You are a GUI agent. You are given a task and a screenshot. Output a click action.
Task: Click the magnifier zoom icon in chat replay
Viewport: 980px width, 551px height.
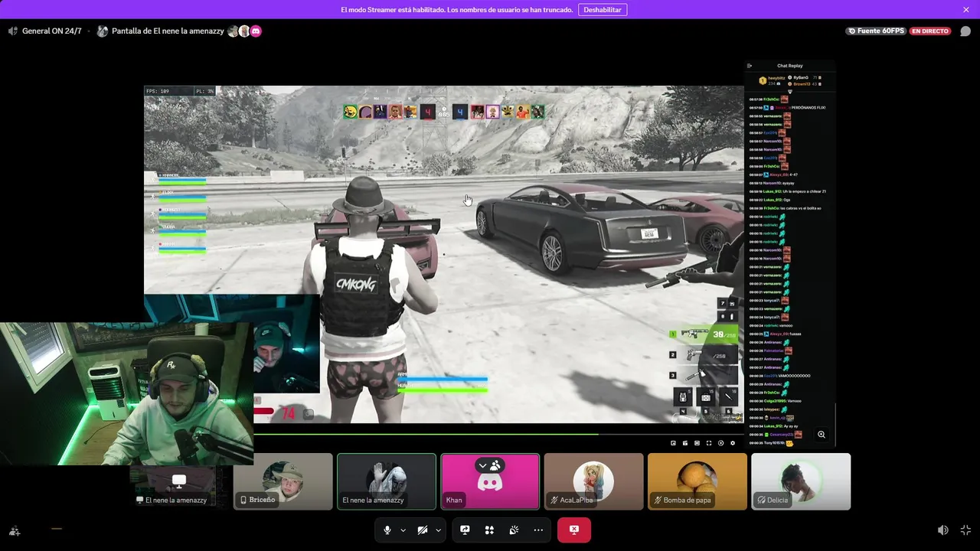pyautogui.click(x=821, y=435)
